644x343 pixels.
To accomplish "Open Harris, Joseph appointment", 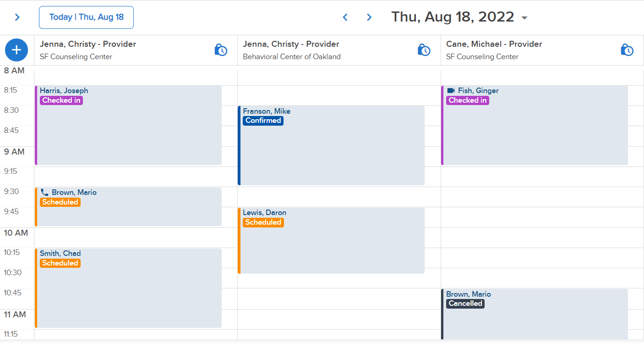I will point(128,126).
